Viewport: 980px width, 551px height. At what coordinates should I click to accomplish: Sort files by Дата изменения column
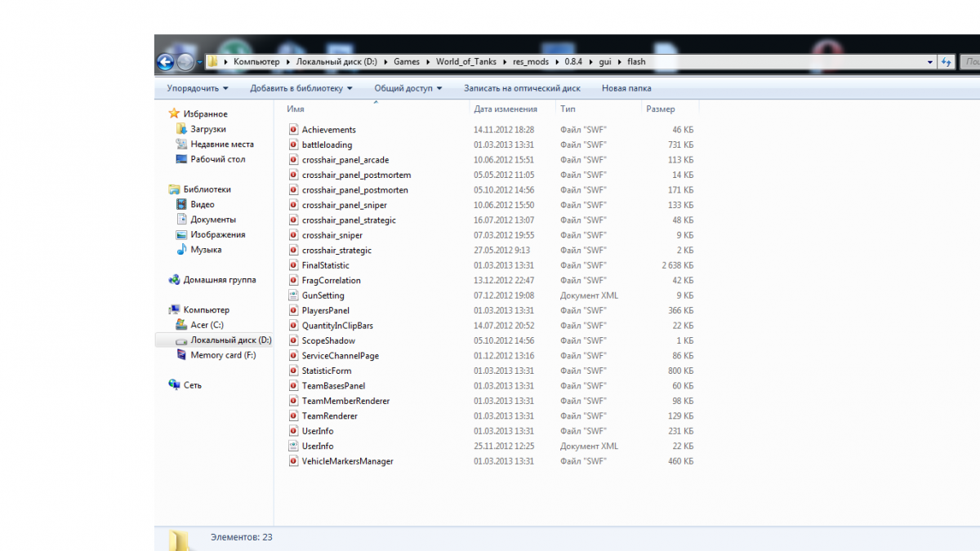(506, 109)
